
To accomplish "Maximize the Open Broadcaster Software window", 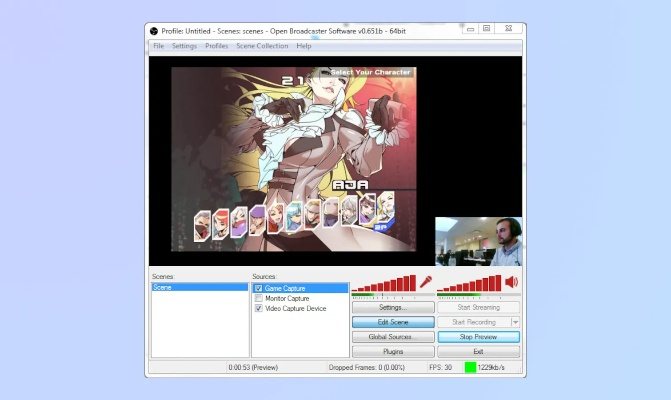I will 486,29.
